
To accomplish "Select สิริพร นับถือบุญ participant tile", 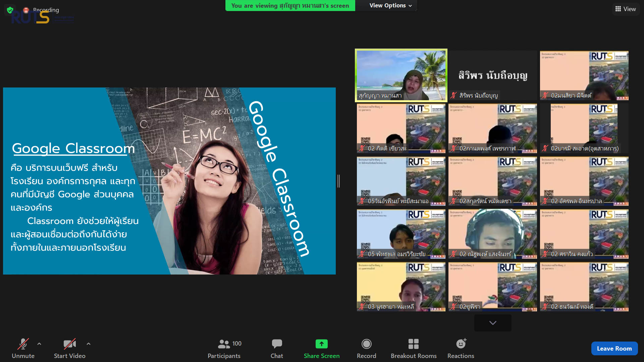I will point(493,75).
